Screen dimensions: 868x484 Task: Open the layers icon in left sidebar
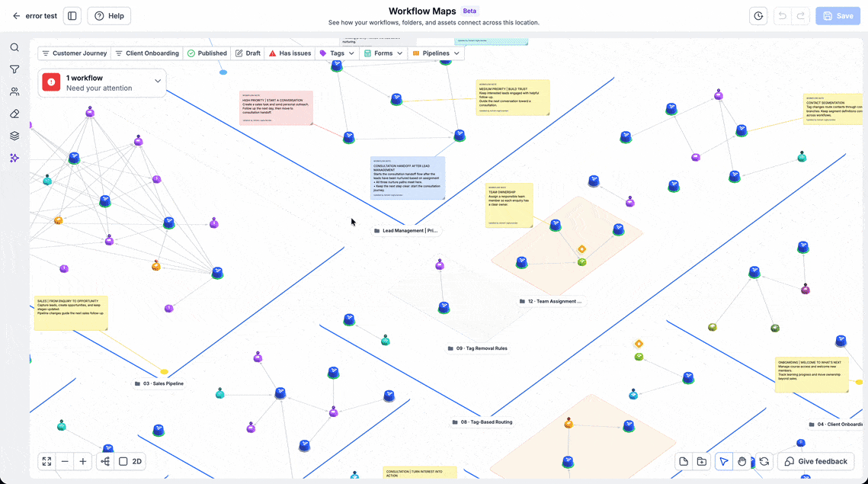coord(14,136)
